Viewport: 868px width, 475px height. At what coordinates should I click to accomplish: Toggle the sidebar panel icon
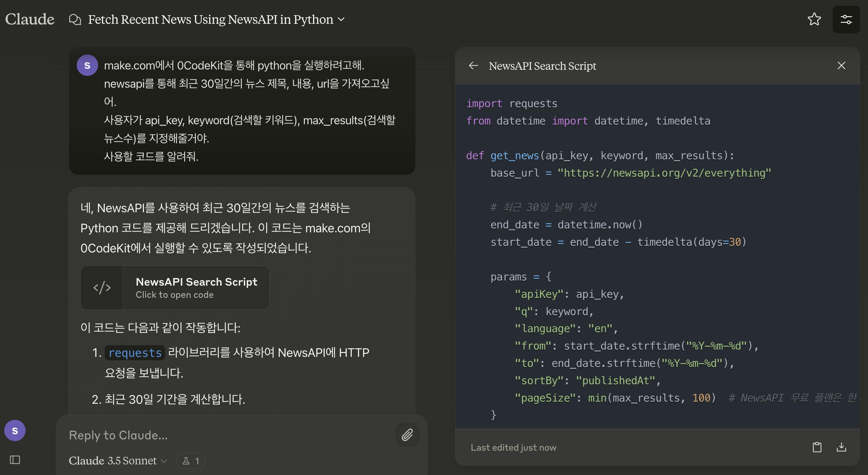[x=15, y=459]
